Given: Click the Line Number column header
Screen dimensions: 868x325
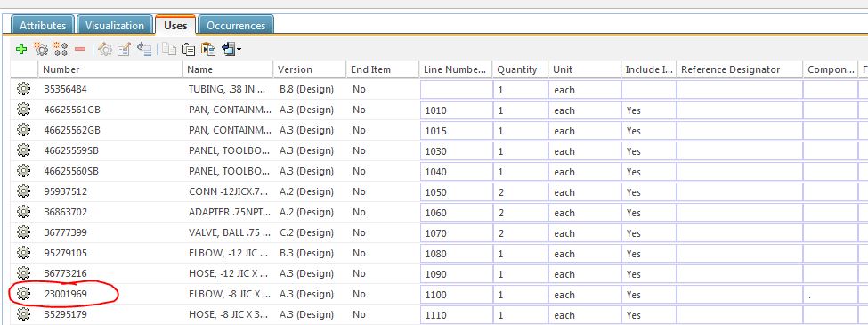Looking at the screenshot, I should tap(456, 69).
